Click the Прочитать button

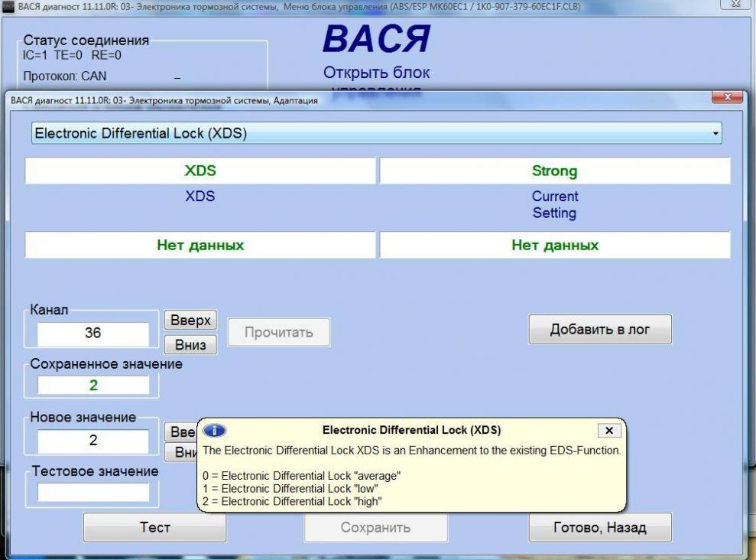coord(279,332)
